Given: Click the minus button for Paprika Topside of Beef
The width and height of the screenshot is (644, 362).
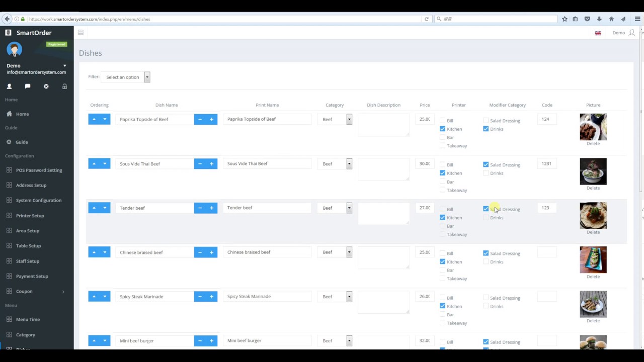Looking at the screenshot, I should (x=200, y=119).
